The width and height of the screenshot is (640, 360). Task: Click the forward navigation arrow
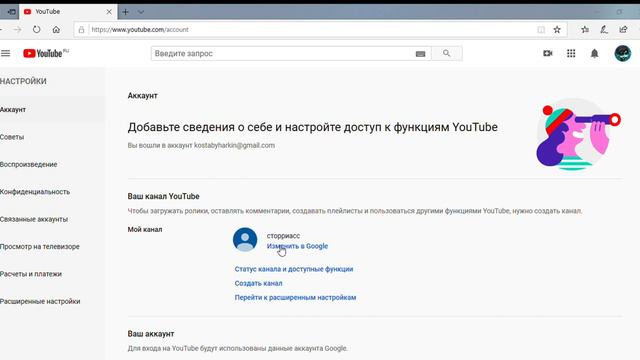17,29
